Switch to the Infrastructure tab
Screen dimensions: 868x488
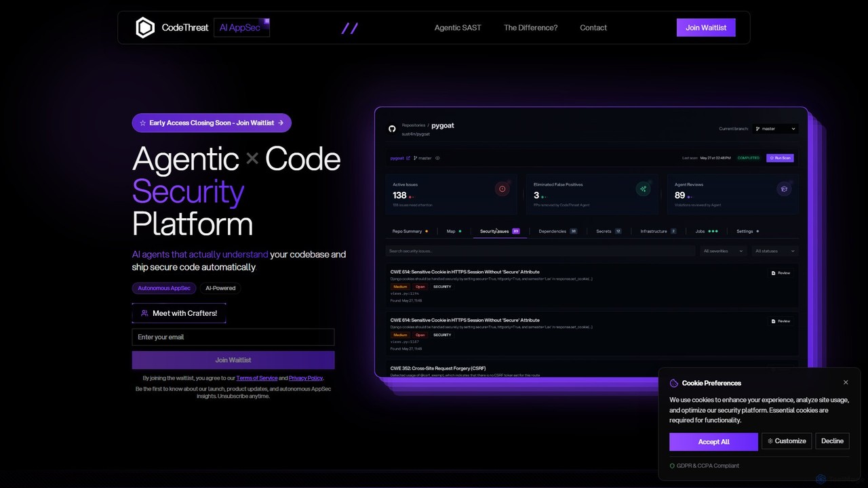pyautogui.click(x=658, y=231)
